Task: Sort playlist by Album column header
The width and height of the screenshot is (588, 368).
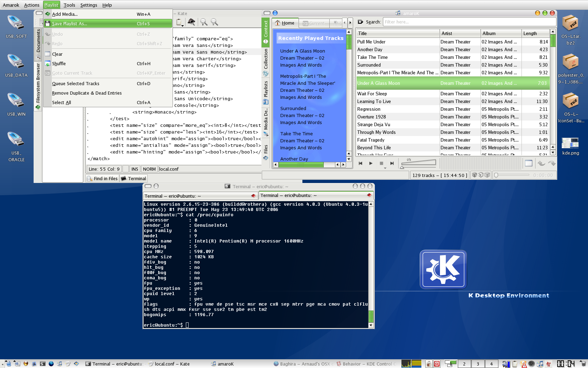Action: pyautogui.click(x=501, y=33)
